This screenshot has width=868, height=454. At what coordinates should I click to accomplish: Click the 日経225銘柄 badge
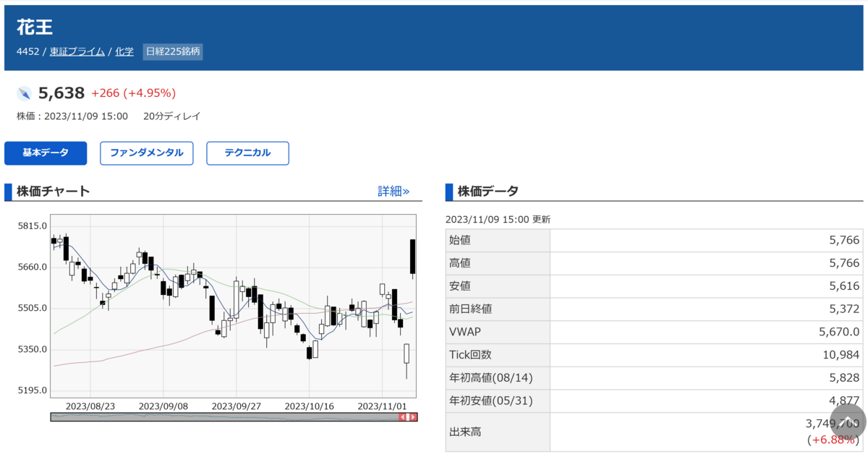coord(173,52)
